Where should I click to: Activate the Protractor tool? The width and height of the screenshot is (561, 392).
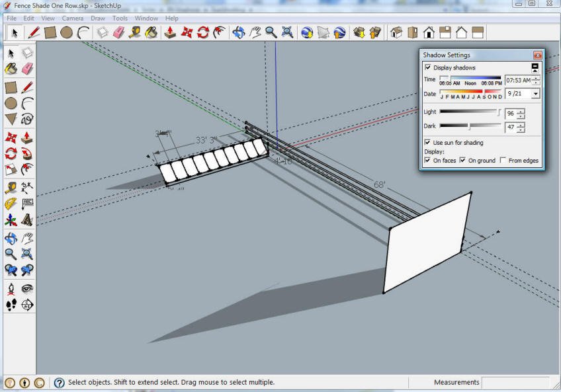[x=11, y=204]
